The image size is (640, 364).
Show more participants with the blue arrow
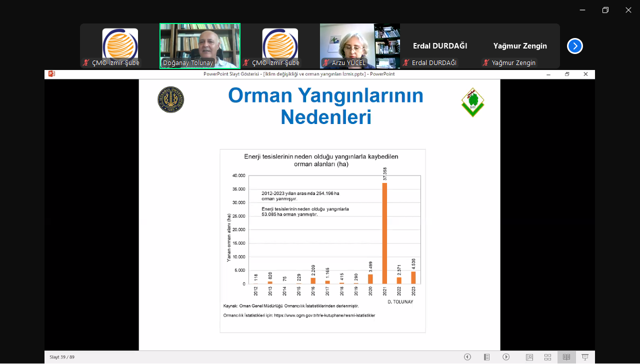click(575, 46)
